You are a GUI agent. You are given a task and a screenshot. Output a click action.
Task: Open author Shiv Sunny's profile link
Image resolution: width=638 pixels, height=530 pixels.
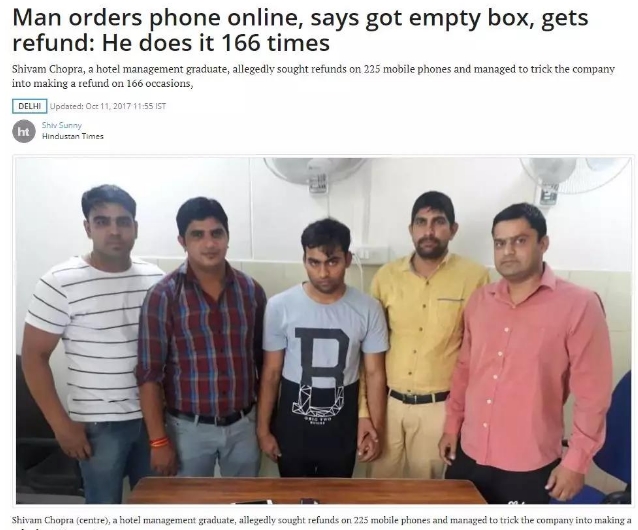tap(61, 125)
